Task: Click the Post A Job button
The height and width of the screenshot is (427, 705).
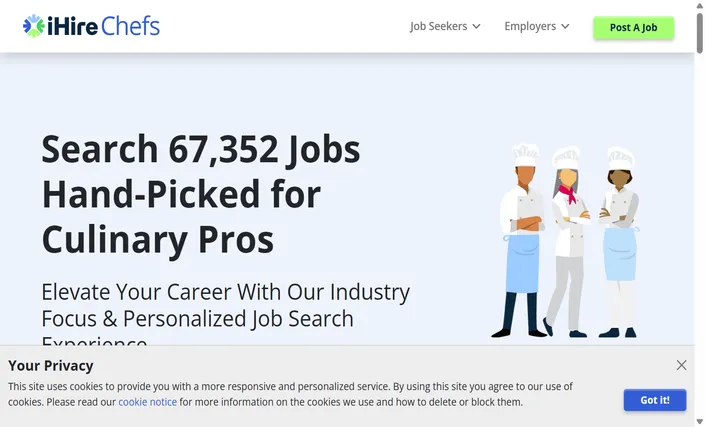Action: [x=634, y=27]
